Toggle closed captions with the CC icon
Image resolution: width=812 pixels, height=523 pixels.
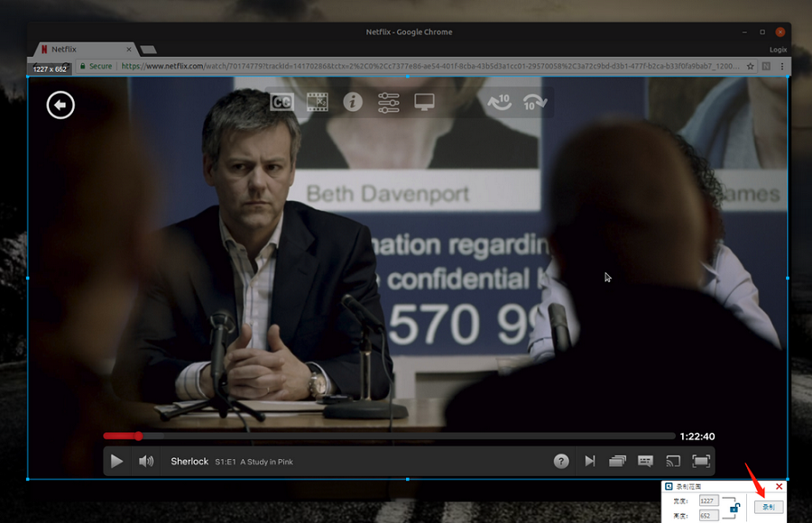pos(281,102)
